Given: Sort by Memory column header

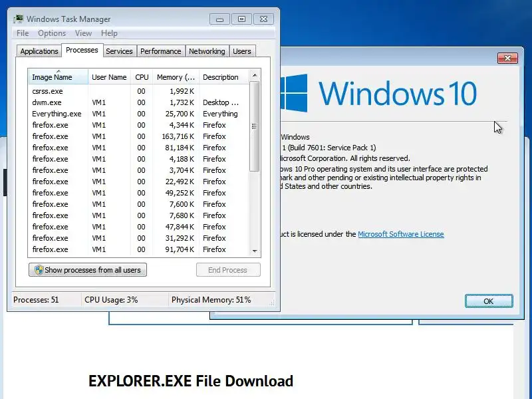Looking at the screenshot, I should click(x=176, y=77).
